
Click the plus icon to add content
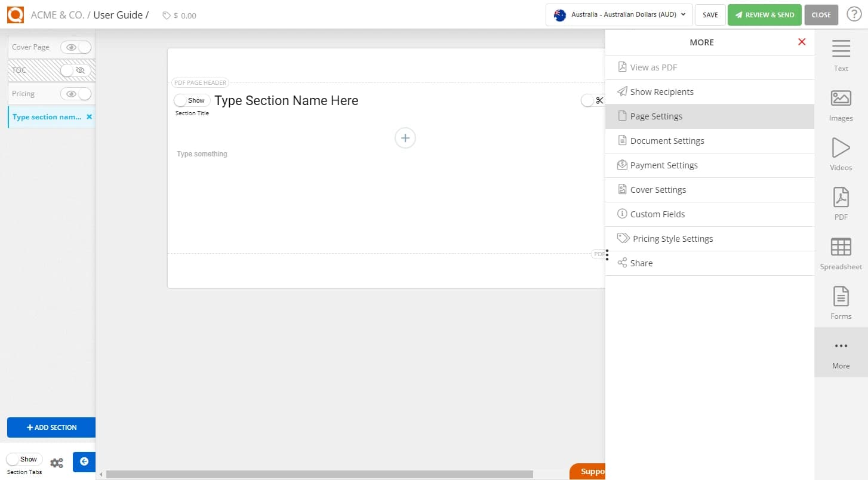[405, 138]
